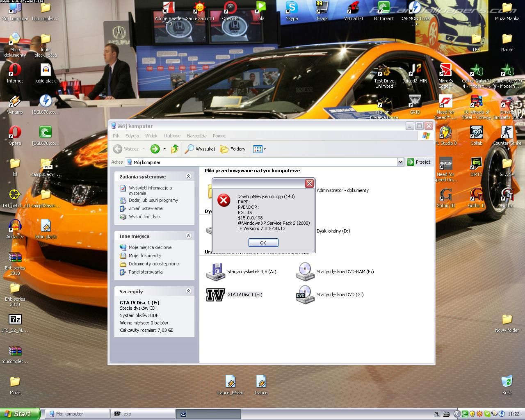Open the OpenFM desktop icon
525x420 pixels.
(230, 11)
